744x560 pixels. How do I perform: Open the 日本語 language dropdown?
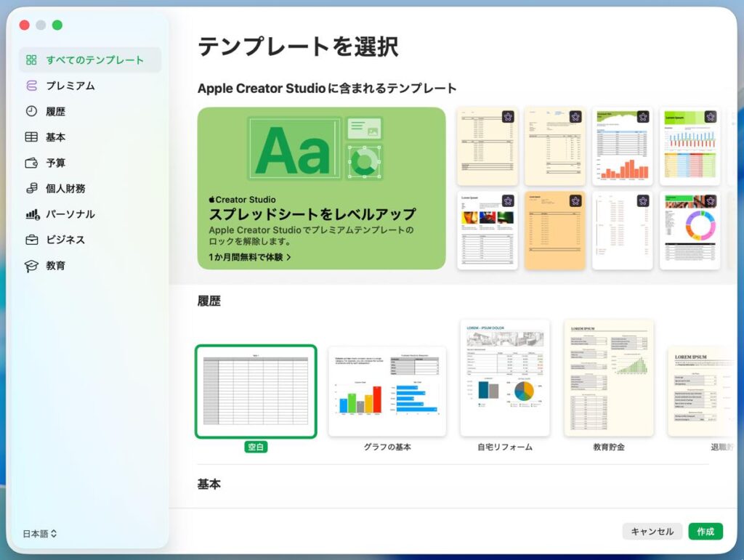(40, 533)
